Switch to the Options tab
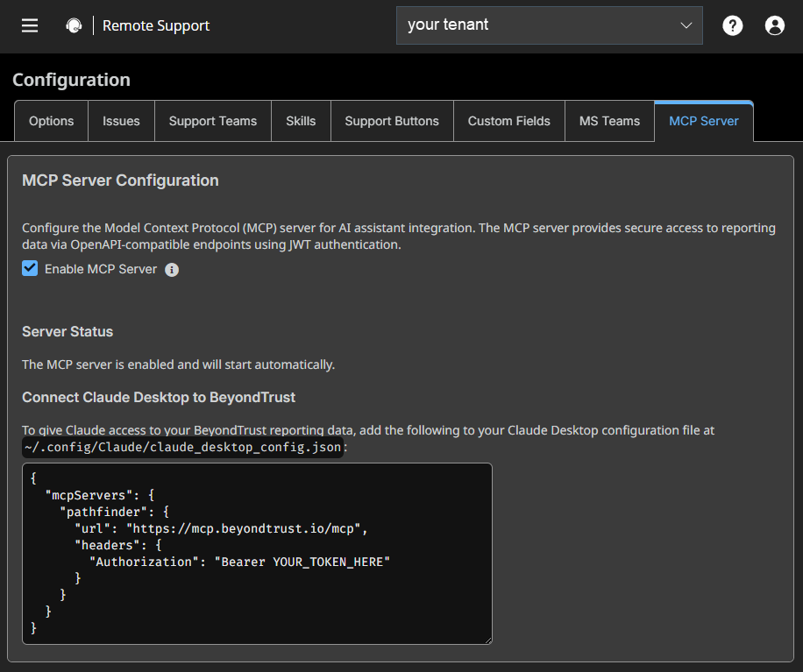803x672 pixels. click(51, 121)
